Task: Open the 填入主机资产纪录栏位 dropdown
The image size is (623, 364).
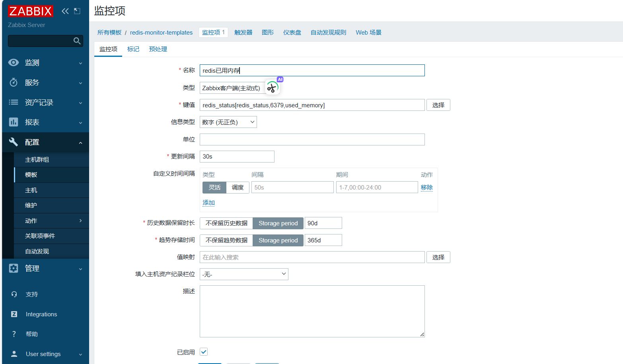Action: pyautogui.click(x=244, y=274)
